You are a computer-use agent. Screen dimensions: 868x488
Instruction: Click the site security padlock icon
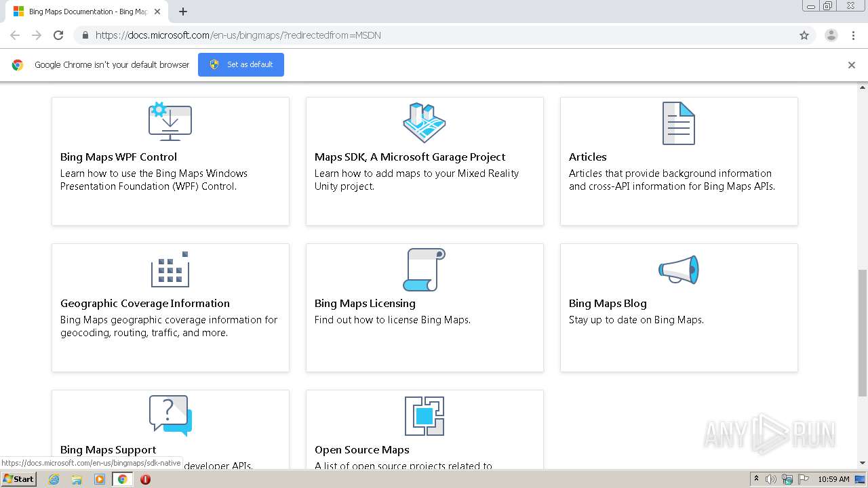[x=85, y=35]
